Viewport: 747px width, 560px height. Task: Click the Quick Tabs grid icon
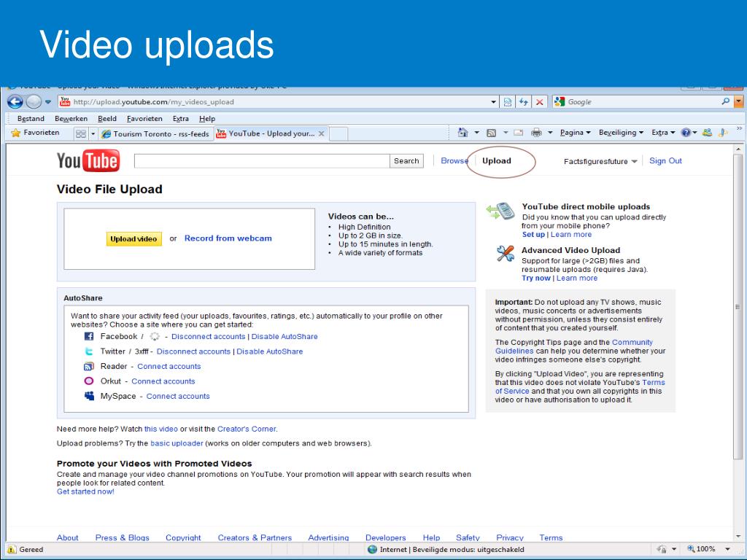pyautogui.click(x=81, y=133)
